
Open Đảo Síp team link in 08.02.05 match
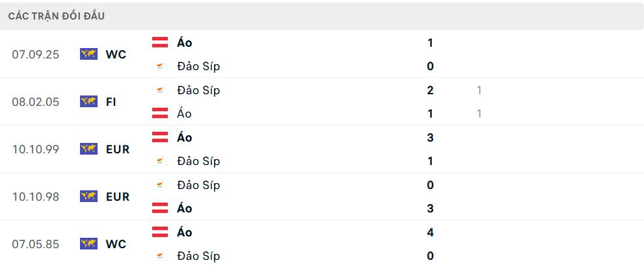[198, 90]
